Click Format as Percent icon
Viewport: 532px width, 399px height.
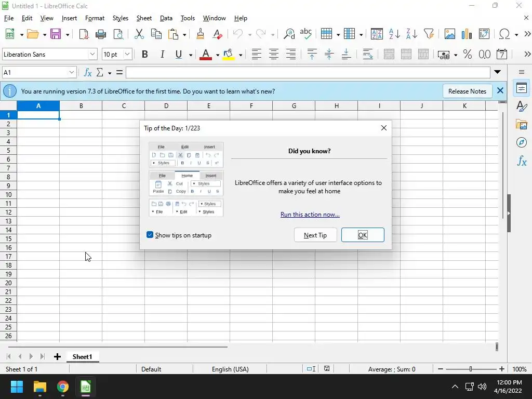(467, 54)
